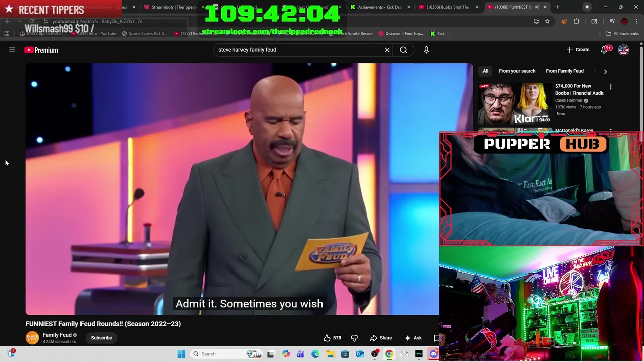Open Task View on the taskbar
This screenshot has height=362, width=644.
[x=271, y=354]
